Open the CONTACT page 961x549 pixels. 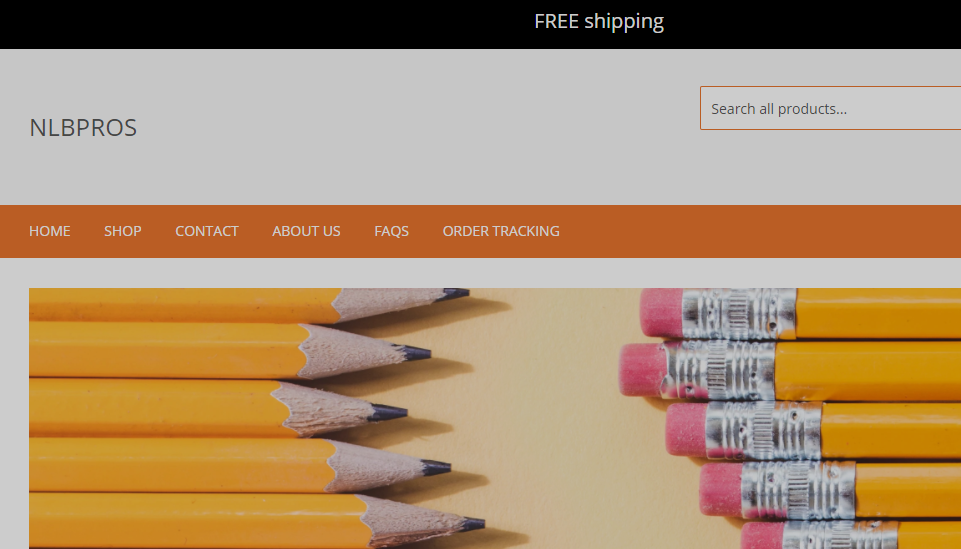pyautogui.click(x=207, y=231)
